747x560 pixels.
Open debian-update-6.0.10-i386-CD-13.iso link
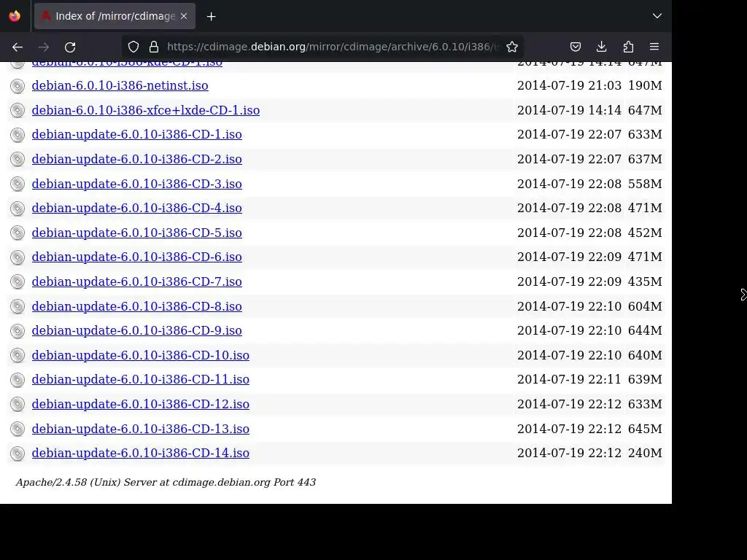click(141, 429)
